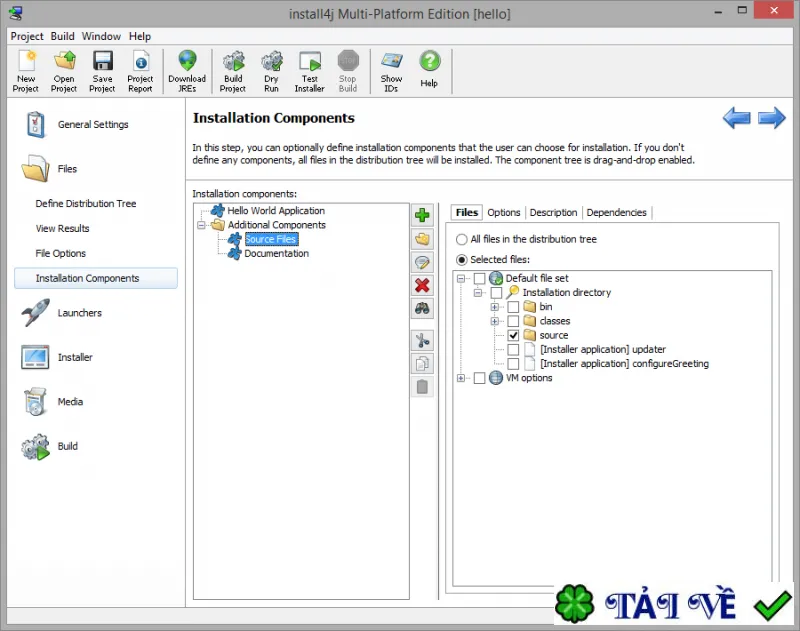Open Help from the toolbar
This screenshot has height=631, width=800.
click(430, 69)
